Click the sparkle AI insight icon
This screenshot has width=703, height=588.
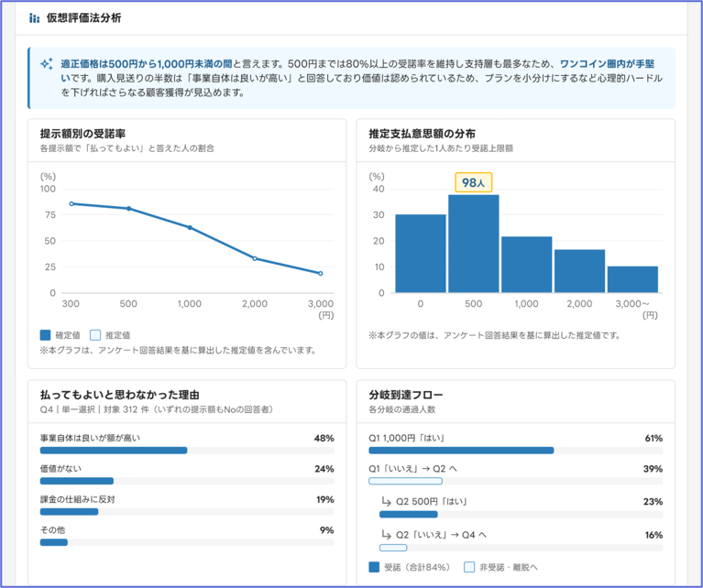(47, 63)
